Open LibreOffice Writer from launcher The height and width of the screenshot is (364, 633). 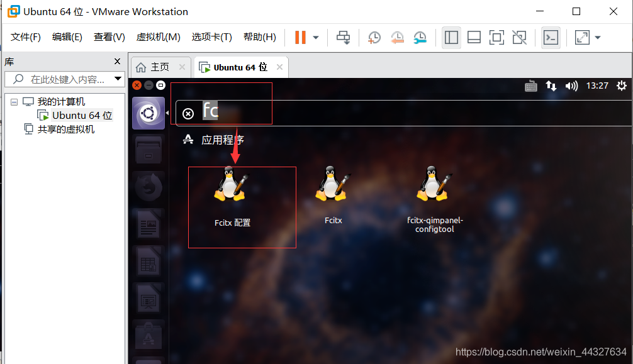(148, 224)
